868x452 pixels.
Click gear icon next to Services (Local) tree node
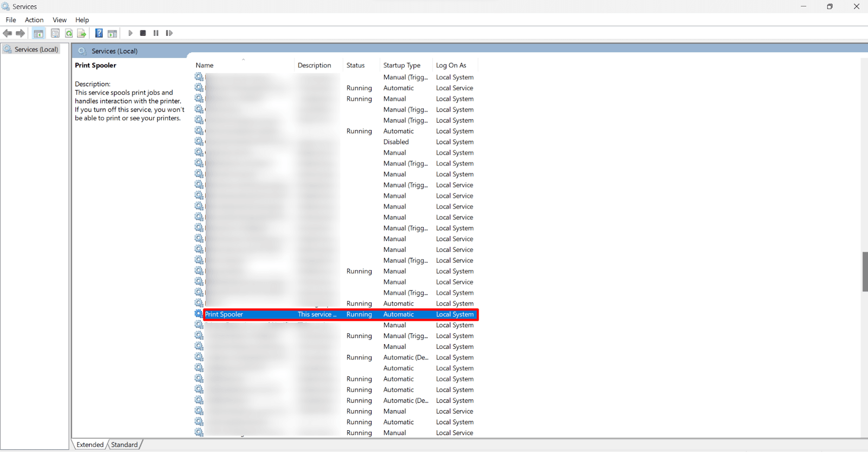(8, 49)
